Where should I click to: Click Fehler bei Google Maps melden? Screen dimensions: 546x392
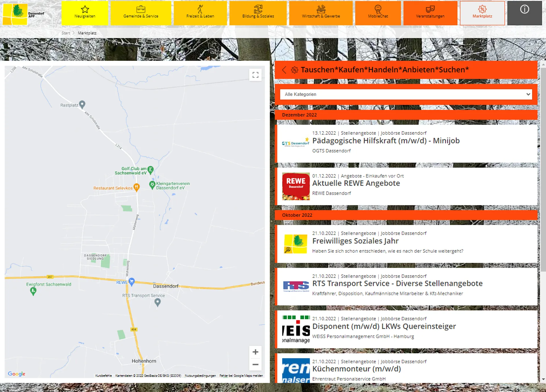click(x=241, y=376)
